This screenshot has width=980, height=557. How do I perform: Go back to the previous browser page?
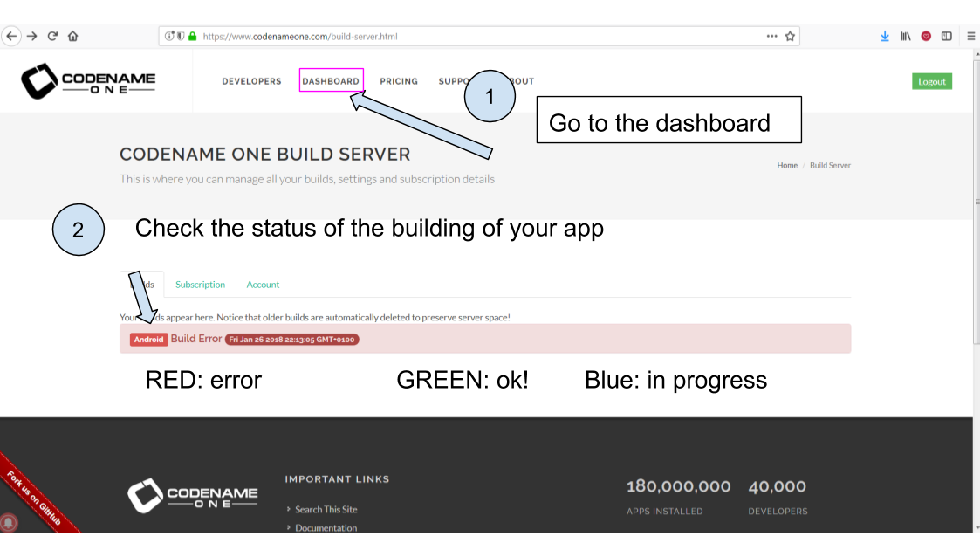[x=11, y=37]
